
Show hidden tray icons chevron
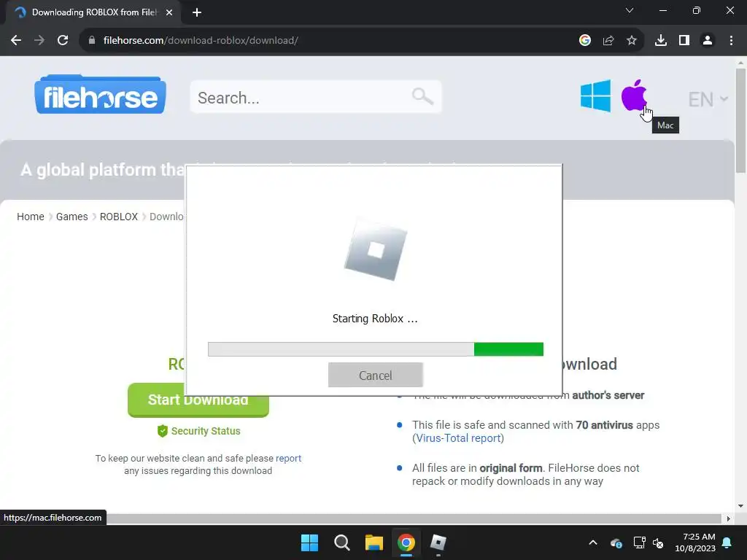tap(593, 542)
